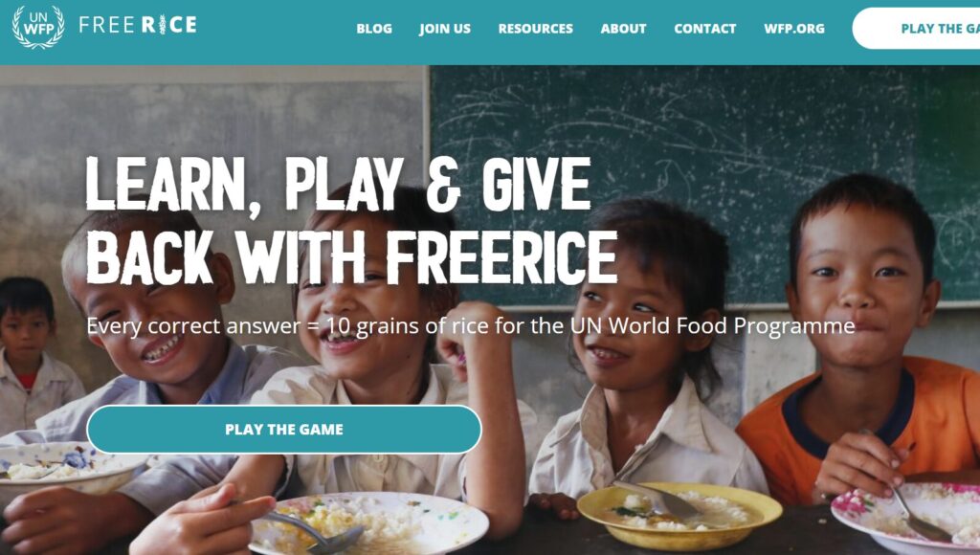Open the RESOURCES navigation item
Screen dimensions: 980x555
(536, 29)
